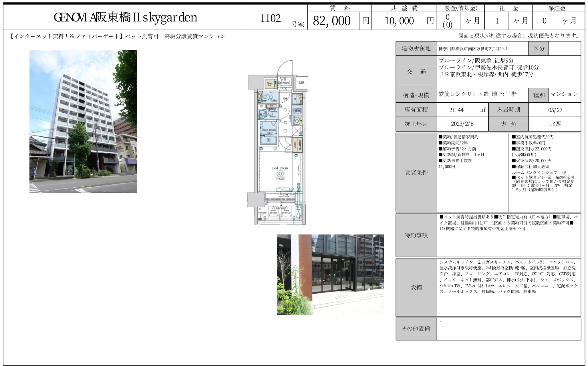This screenshot has height=366, width=588.
Task: Click the 保証金 header label
Action: [557, 8]
